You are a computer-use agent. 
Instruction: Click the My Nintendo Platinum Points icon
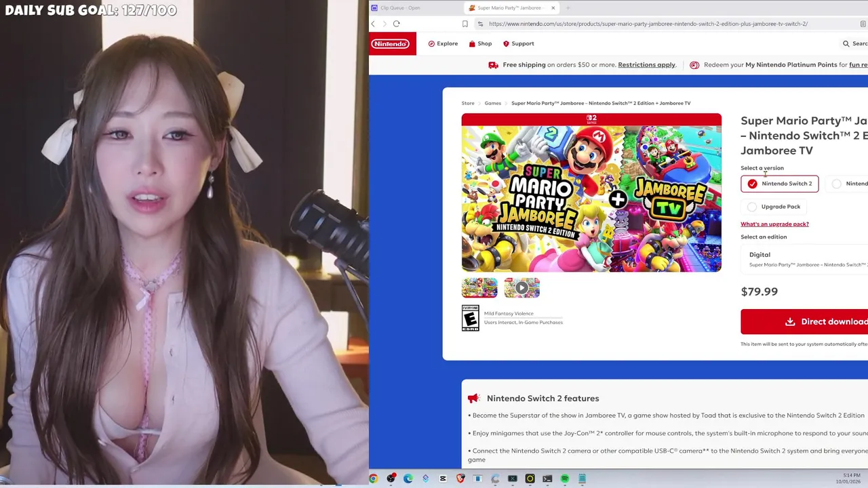[x=694, y=65]
